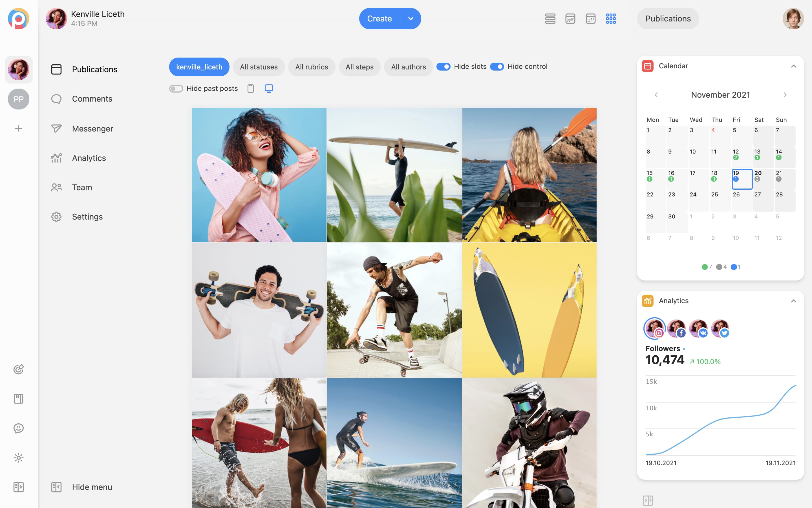Click November 2021 month title
The height and width of the screenshot is (508, 812).
(x=720, y=95)
